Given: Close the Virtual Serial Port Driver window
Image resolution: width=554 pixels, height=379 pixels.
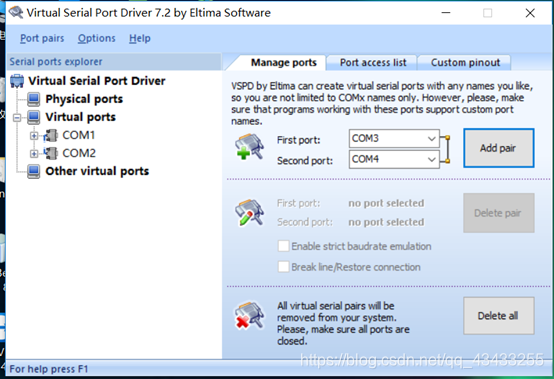Looking at the screenshot, I should click(x=530, y=13).
